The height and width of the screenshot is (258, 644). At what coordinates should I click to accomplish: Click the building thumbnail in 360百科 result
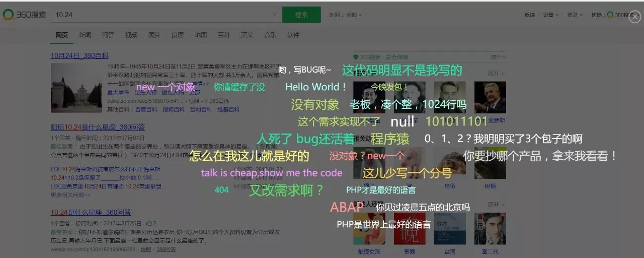[77, 88]
